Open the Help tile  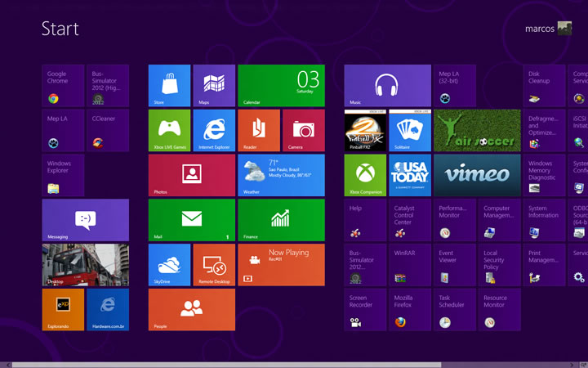365,220
